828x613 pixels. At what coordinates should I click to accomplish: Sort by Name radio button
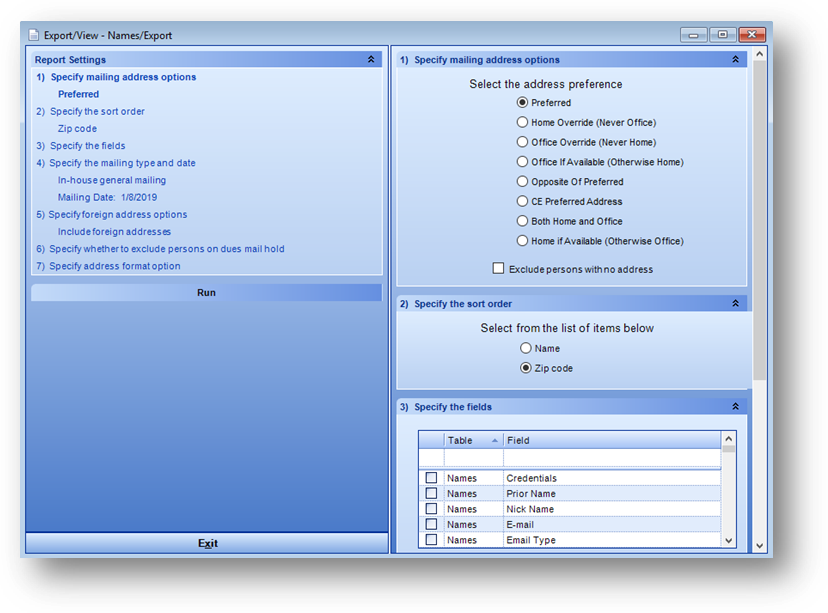tap(525, 348)
